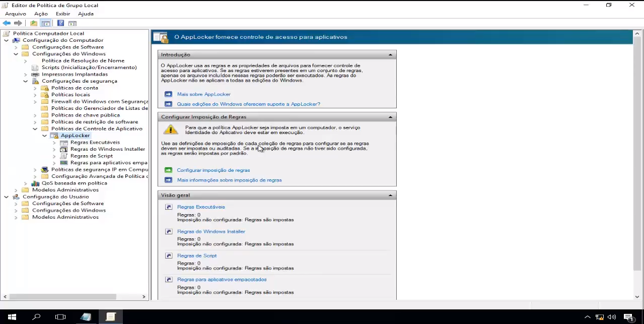Open the Regras do Windows Installer overview link
Viewport: 644px width, 324px height.
point(211,232)
